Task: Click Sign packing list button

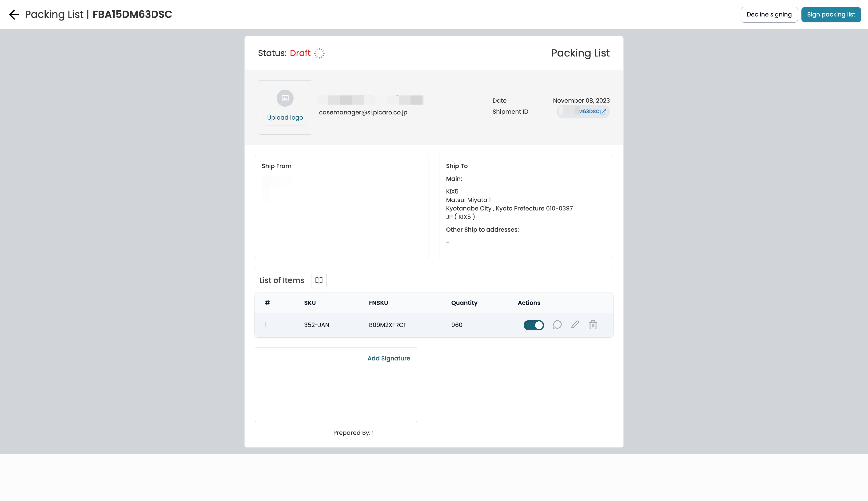Action: tap(831, 14)
